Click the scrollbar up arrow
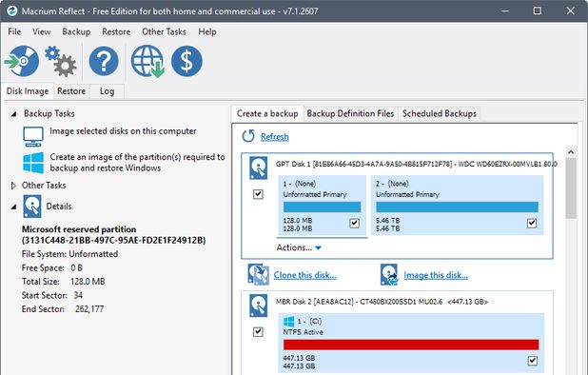Viewport: 588px width, 375px height. pyautogui.click(x=571, y=152)
